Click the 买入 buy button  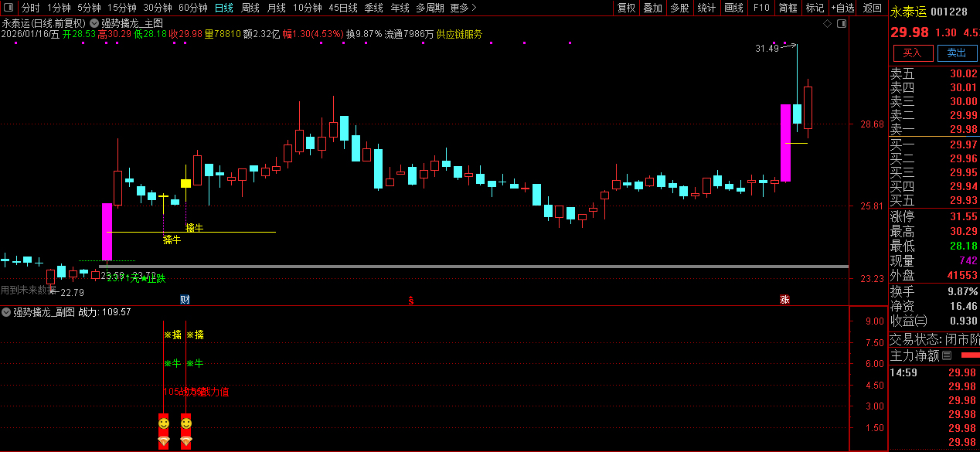tap(912, 53)
